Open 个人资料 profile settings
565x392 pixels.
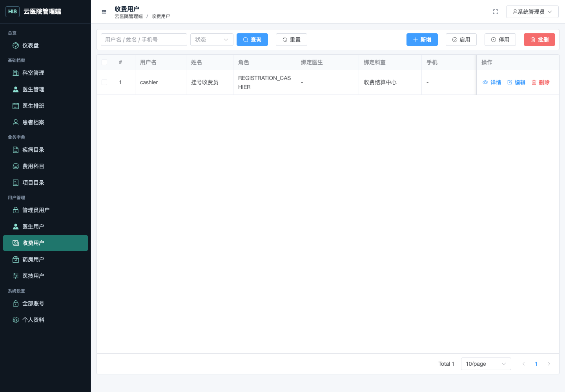point(46,320)
